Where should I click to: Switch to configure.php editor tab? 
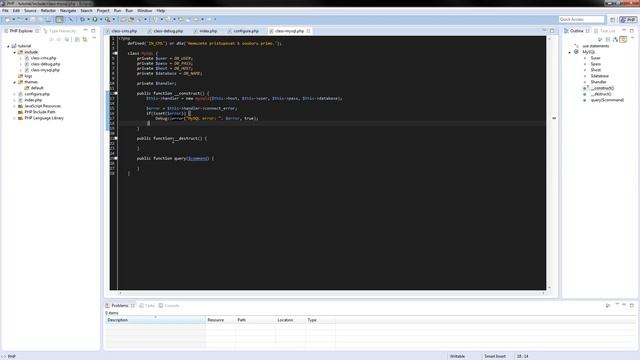pyautogui.click(x=246, y=31)
